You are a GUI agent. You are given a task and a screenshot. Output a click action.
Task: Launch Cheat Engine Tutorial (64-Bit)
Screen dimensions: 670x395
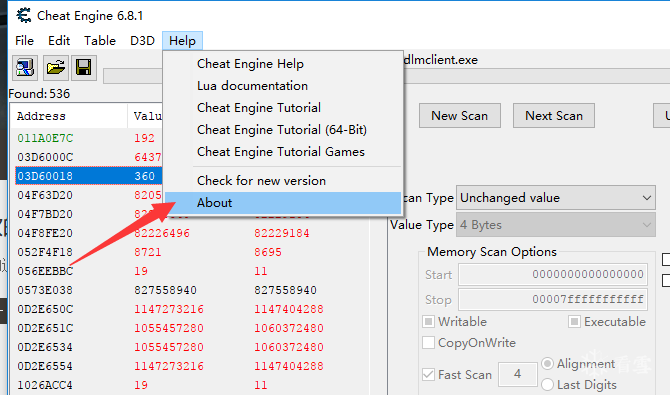(x=283, y=130)
